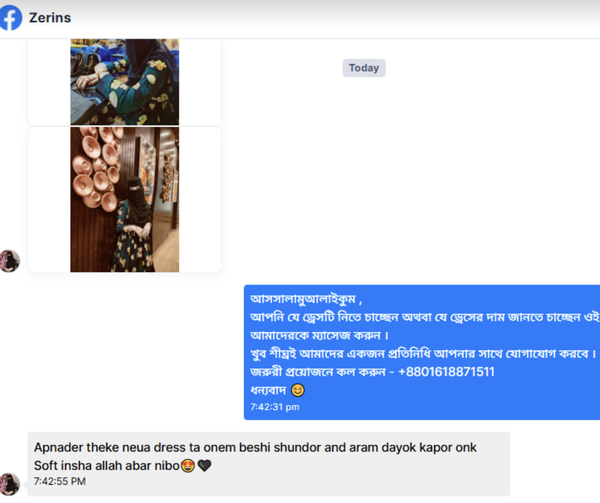Click the black heart emoji
600x503 pixels.
[204, 466]
